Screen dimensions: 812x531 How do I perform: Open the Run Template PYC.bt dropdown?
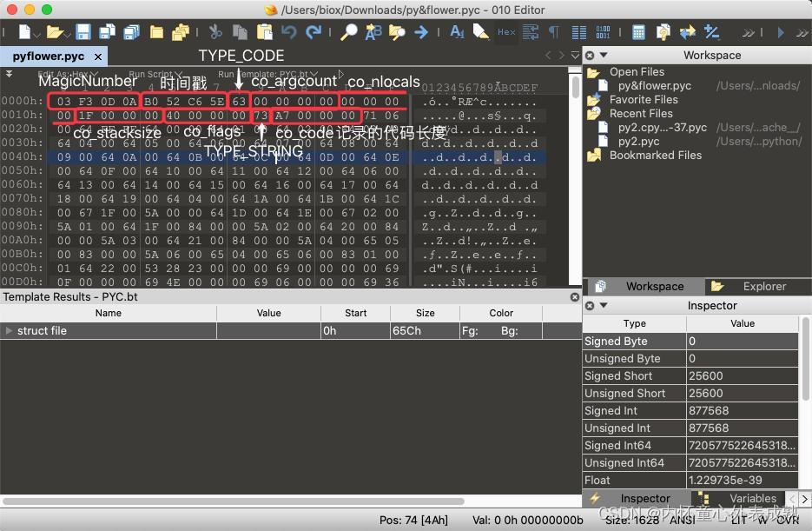(x=267, y=74)
